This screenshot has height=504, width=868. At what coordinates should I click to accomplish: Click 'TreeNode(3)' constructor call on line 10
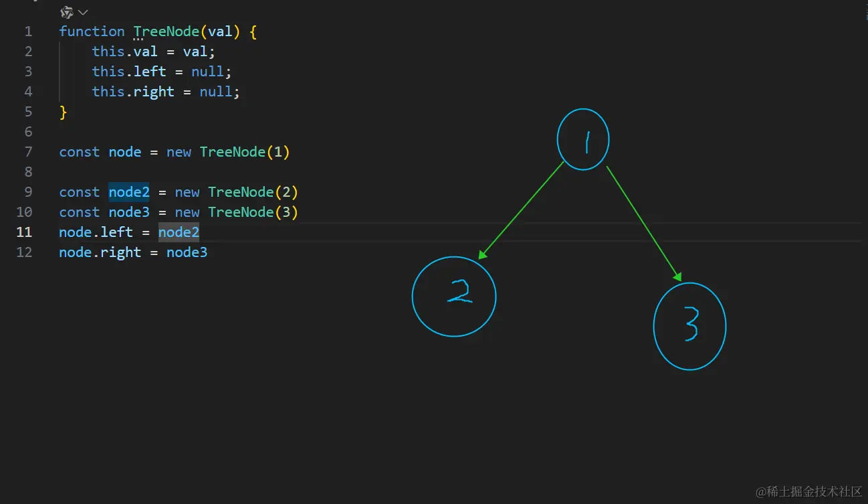click(253, 212)
